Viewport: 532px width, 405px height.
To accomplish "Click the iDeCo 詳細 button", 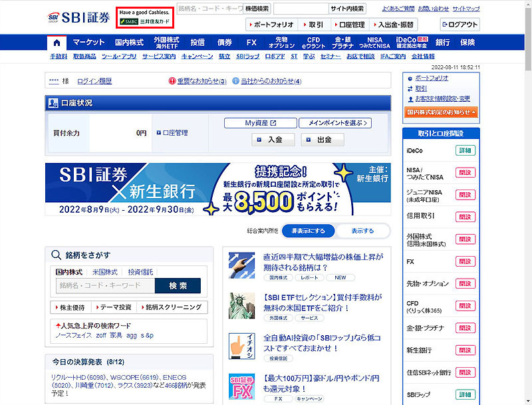I will [x=465, y=150].
